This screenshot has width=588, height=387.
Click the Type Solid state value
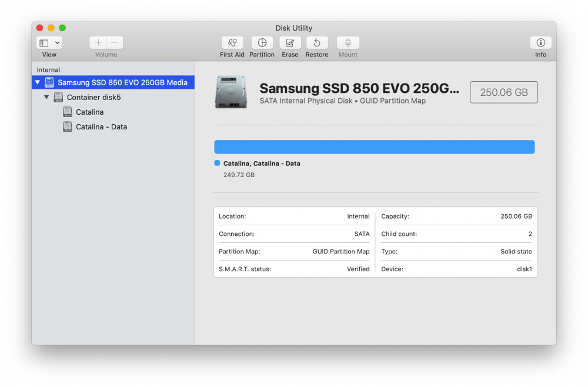tap(516, 252)
